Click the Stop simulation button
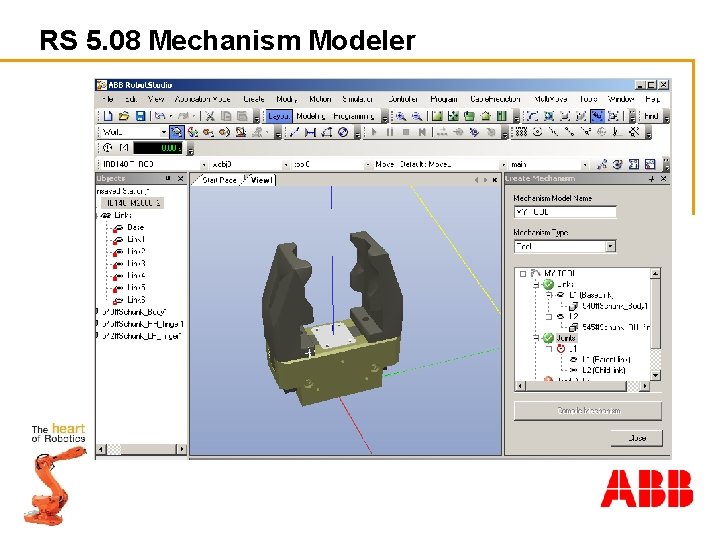The height and width of the screenshot is (540, 720). [x=405, y=132]
